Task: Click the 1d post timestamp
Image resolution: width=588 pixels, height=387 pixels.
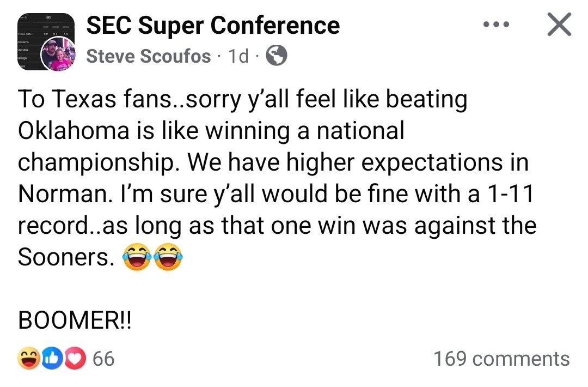Action: (238, 56)
